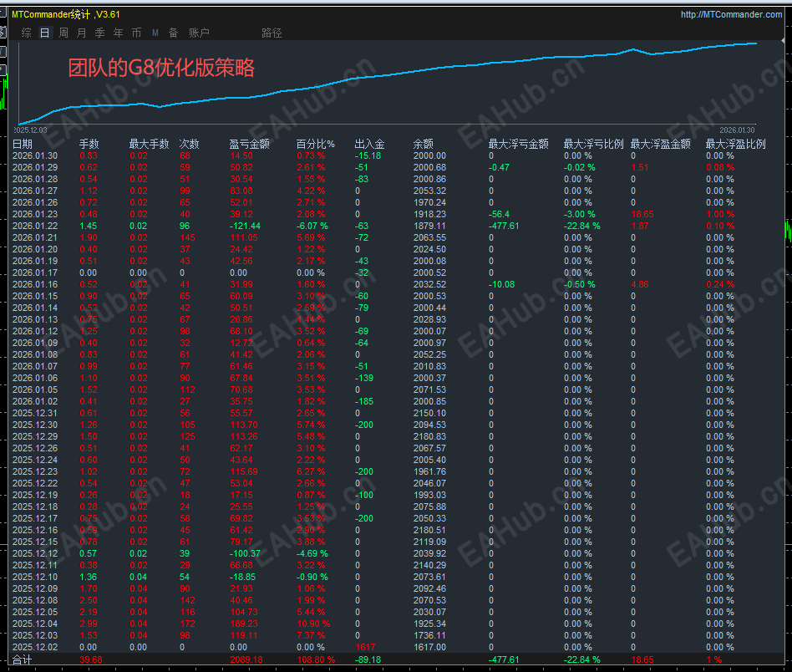Select the 年 yearly tab
Image resolution: width=792 pixels, height=672 pixels.
point(118,33)
